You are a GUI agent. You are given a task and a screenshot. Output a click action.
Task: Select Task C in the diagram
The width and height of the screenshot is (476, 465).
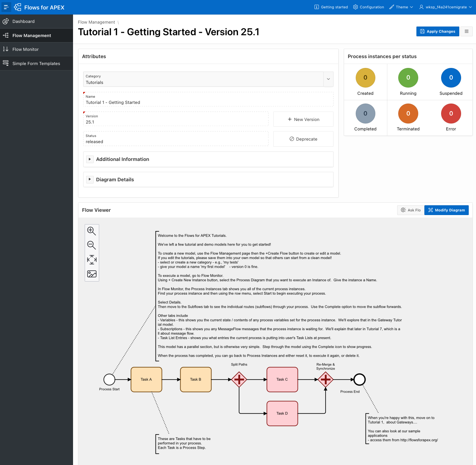coord(282,380)
